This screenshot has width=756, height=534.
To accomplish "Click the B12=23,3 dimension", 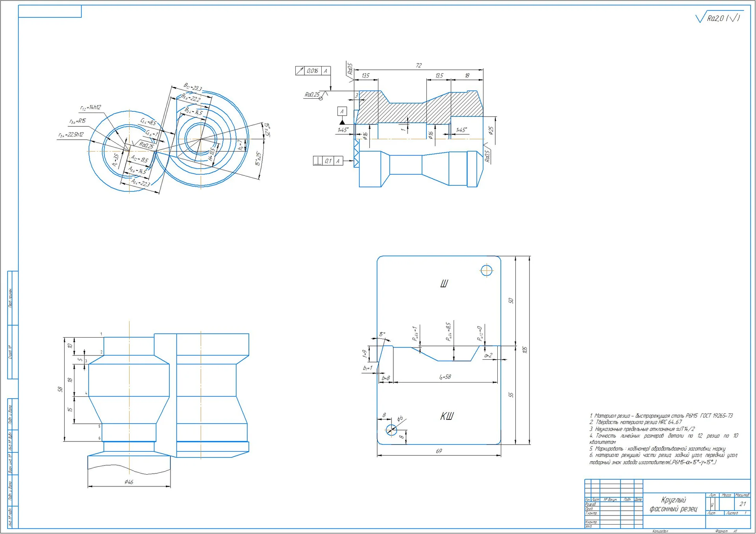I will (193, 87).
